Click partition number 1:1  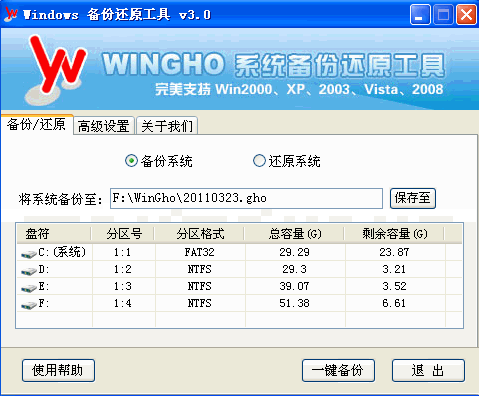click(122, 252)
